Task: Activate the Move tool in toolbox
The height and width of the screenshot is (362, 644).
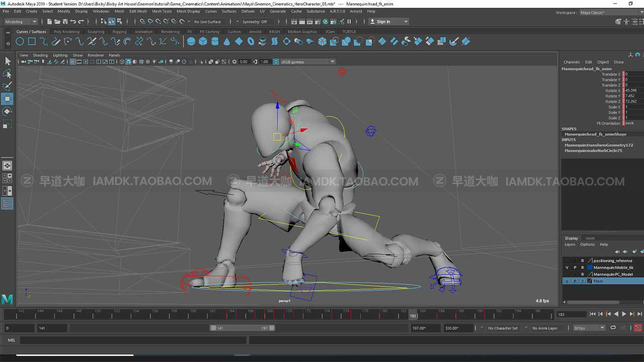Action: 8,99
